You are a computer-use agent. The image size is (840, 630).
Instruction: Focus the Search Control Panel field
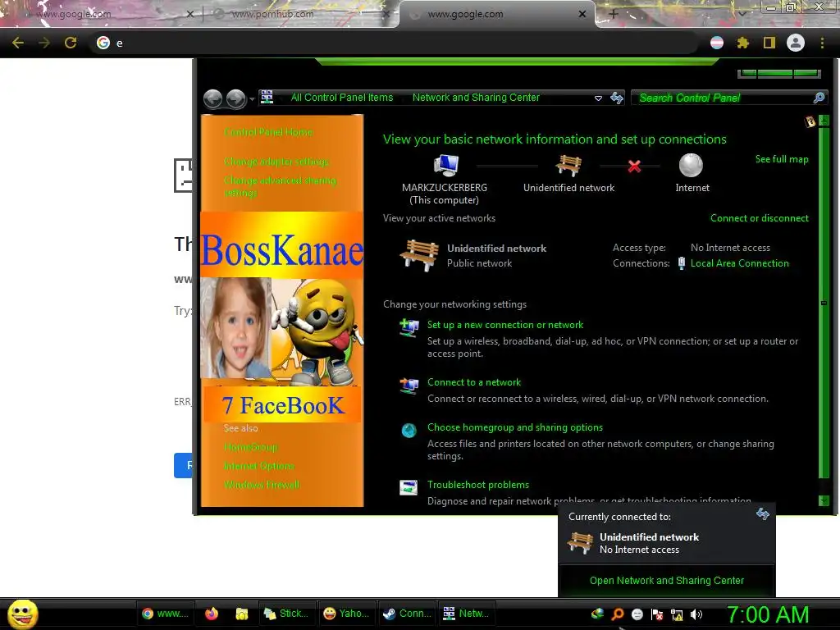[x=729, y=98]
